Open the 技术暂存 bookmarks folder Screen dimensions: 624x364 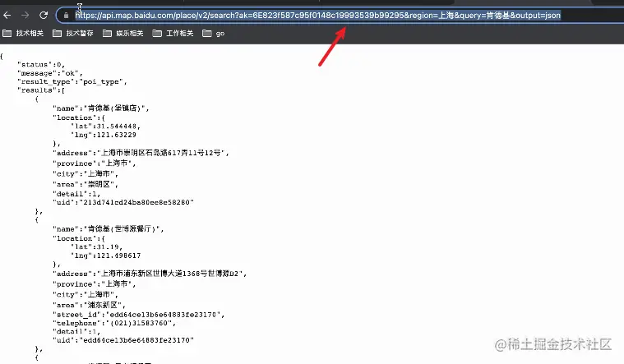(x=73, y=34)
